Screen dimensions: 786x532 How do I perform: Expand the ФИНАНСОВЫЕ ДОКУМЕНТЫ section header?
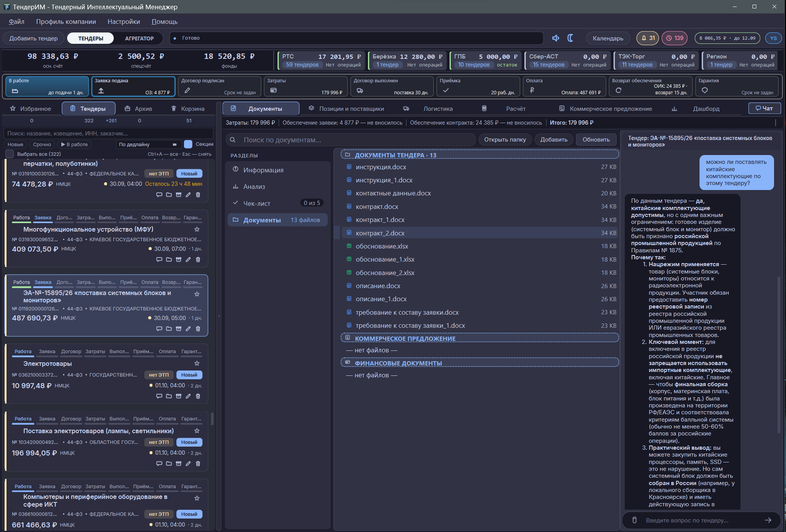point(480,363)
